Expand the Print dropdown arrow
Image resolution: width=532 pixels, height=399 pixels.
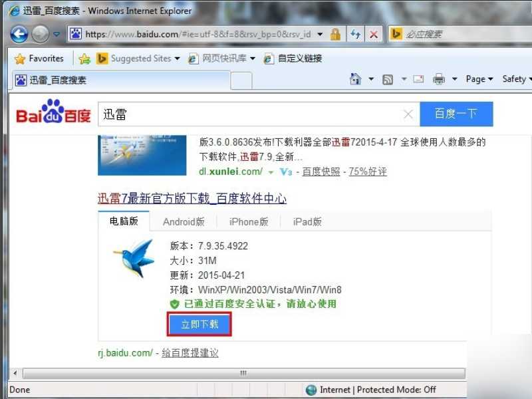click(x=455, y=79)
